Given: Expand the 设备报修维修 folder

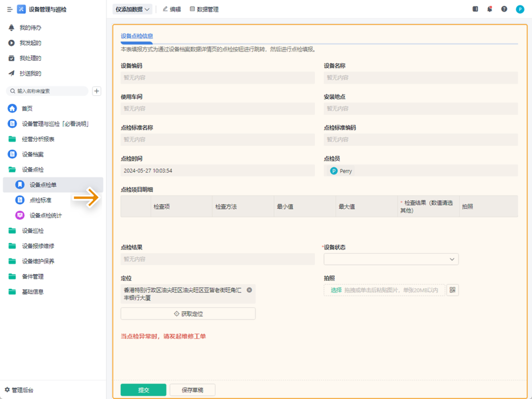Looking at the screenshot, I should click(x=38, y=246).
